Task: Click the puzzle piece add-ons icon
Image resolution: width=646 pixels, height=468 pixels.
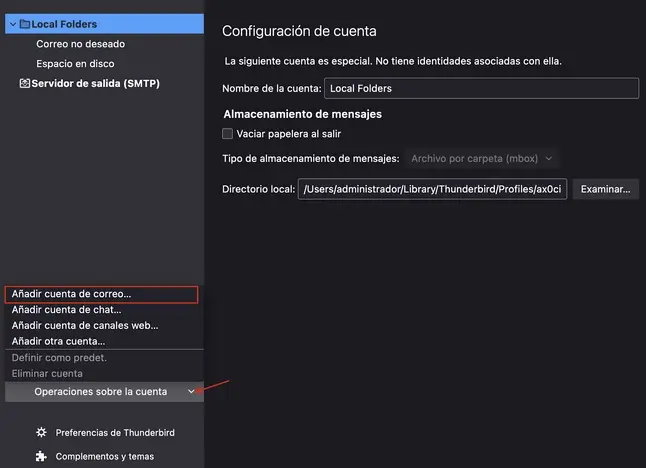Action: click(41, 456)
